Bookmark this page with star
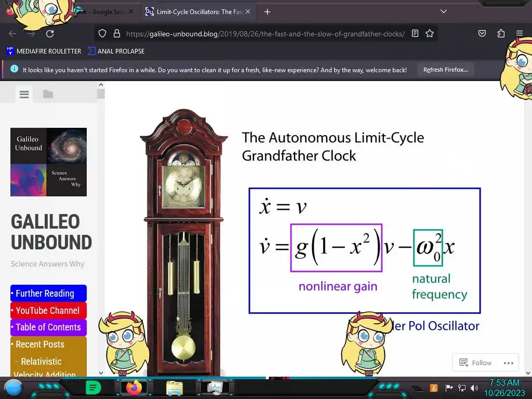Image resolution: width=532 pixels, height=399 pixels. click(x=430, y=33)
